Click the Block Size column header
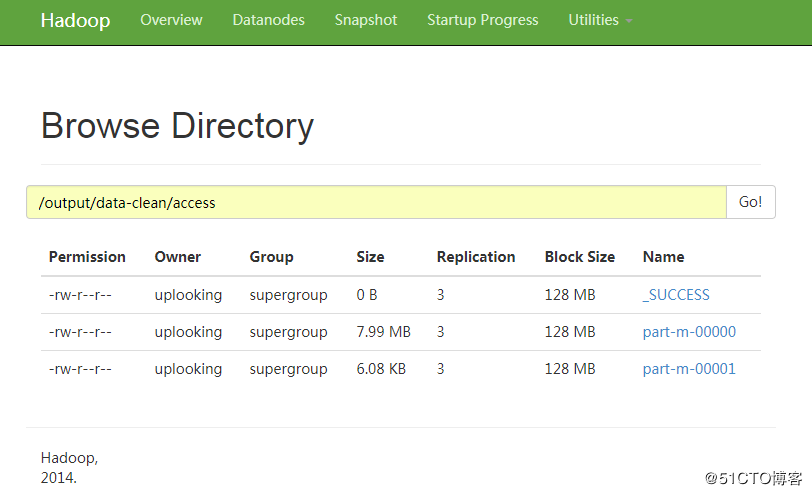 [x=579, y=257]
